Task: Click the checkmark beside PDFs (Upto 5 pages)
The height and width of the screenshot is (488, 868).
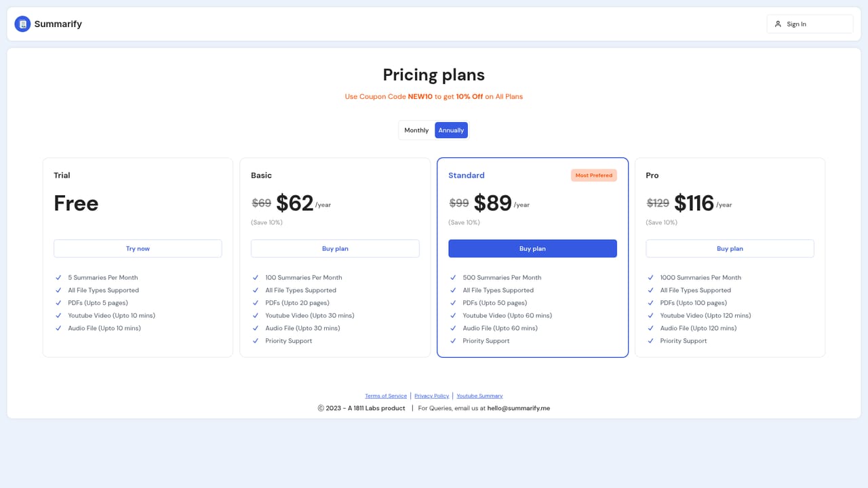Action: click(58, 303)
